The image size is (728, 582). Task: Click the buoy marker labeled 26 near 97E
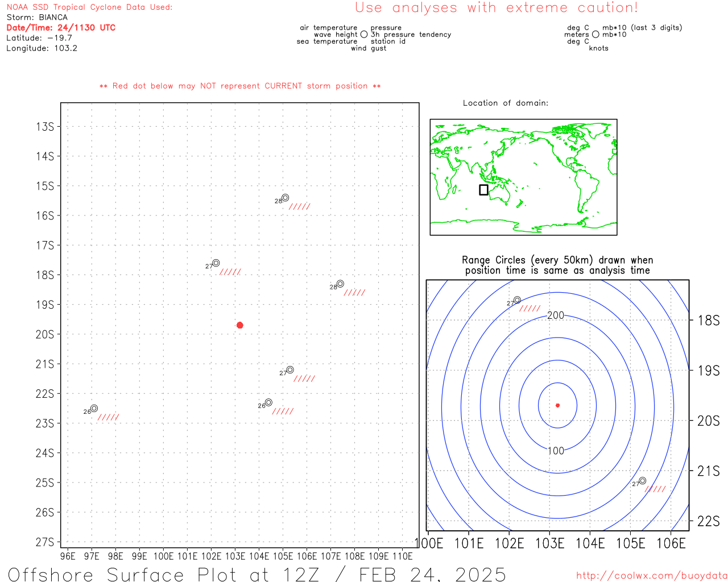coord(94,408)
